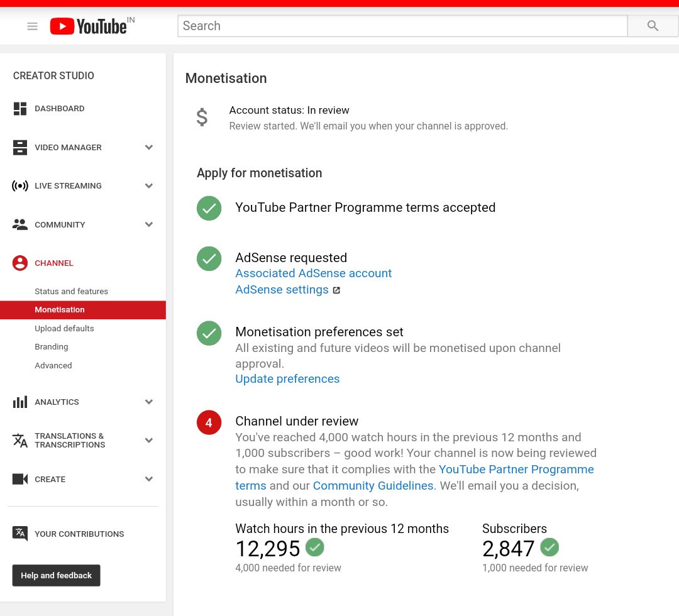The width and height of the screenshot is (679, 616).
Task: Open the Associated AdSense account link
Action: point(313,273)
